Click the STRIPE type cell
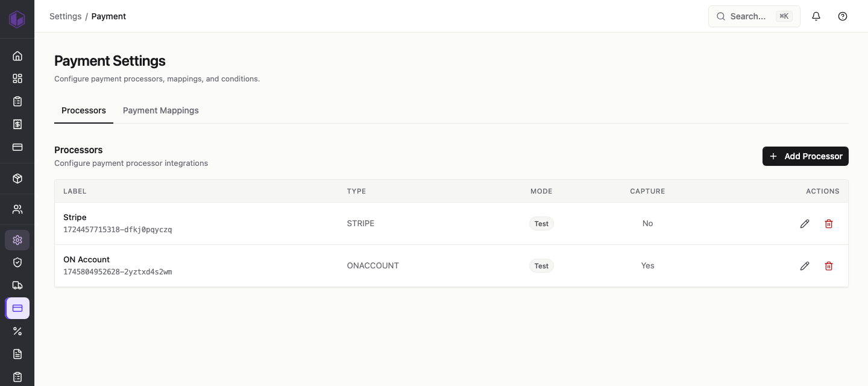 click(x=360, y=223)
